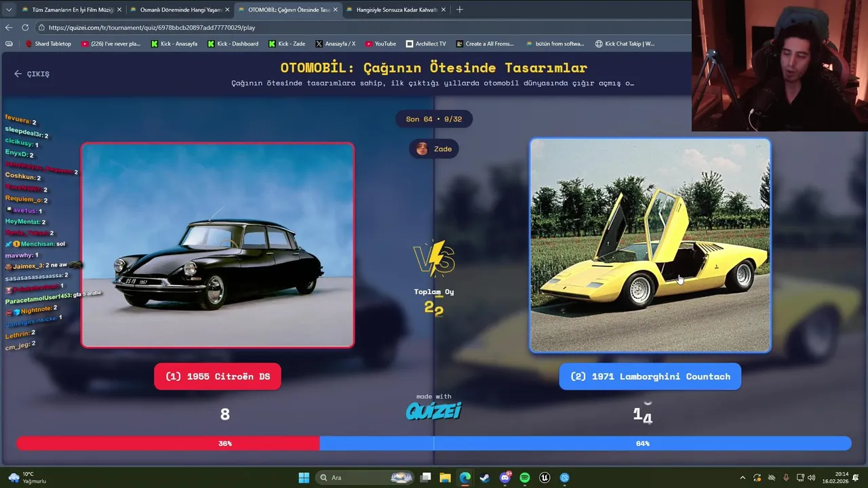This screenshot has height=488, width=868.
Task: Open the weather widget showing 10°C Yağmurlu
Action: (x=27, y=478)
